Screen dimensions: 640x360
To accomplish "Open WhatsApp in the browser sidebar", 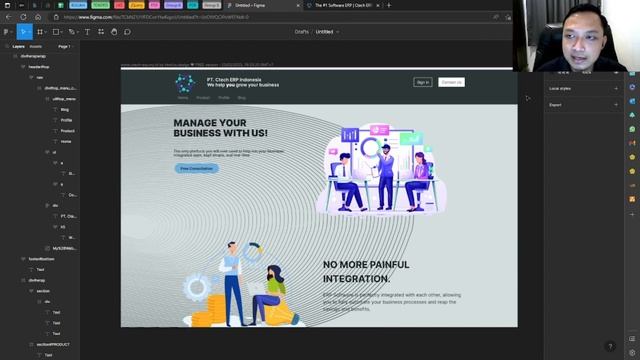I will (632, 129).
